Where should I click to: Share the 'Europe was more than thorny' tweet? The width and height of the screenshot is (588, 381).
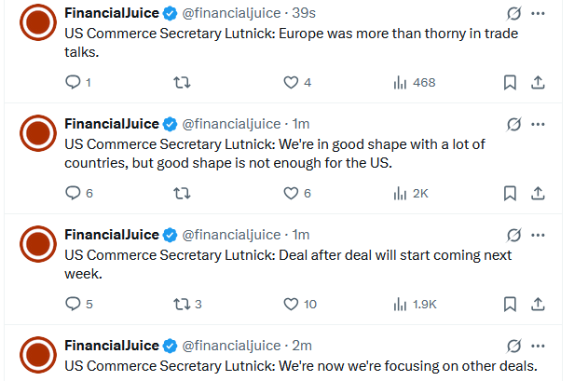(538, 83)
